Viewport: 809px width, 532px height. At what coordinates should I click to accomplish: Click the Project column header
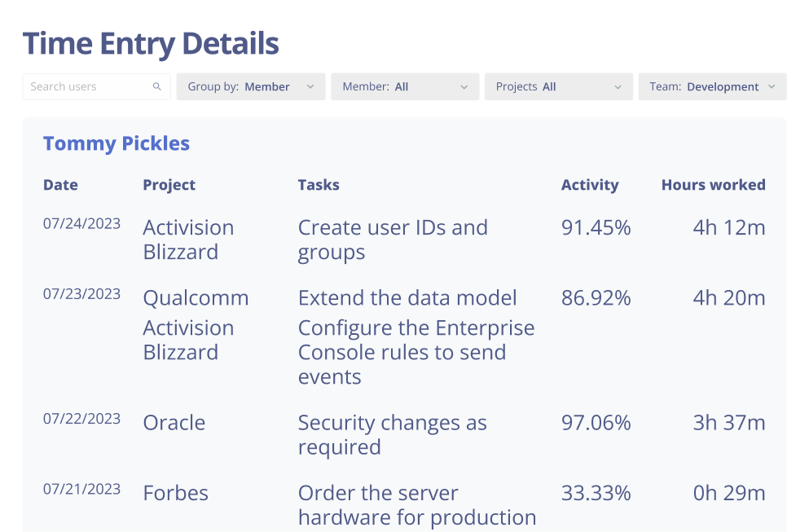coord(169,185)
